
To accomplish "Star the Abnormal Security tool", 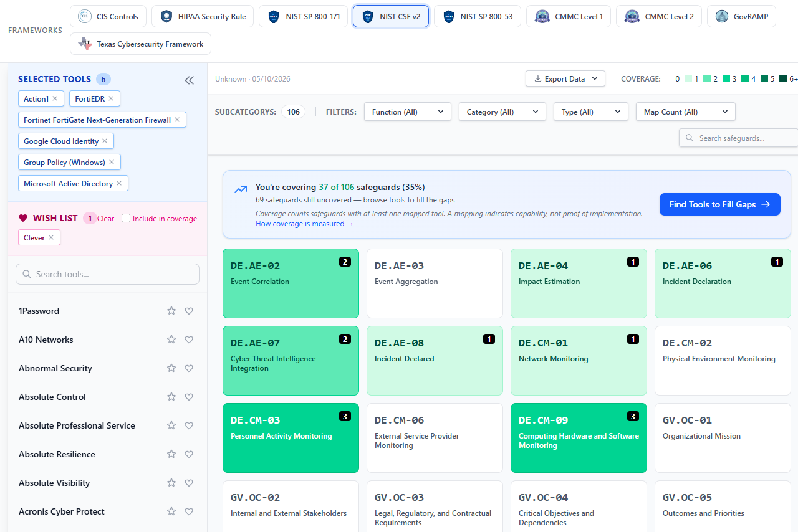I will pos(171,368).
